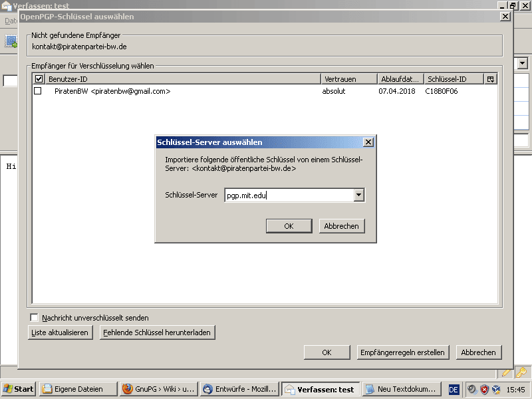Open the column picker icon in key list header
532x399 pixels.
pos(490,79)
